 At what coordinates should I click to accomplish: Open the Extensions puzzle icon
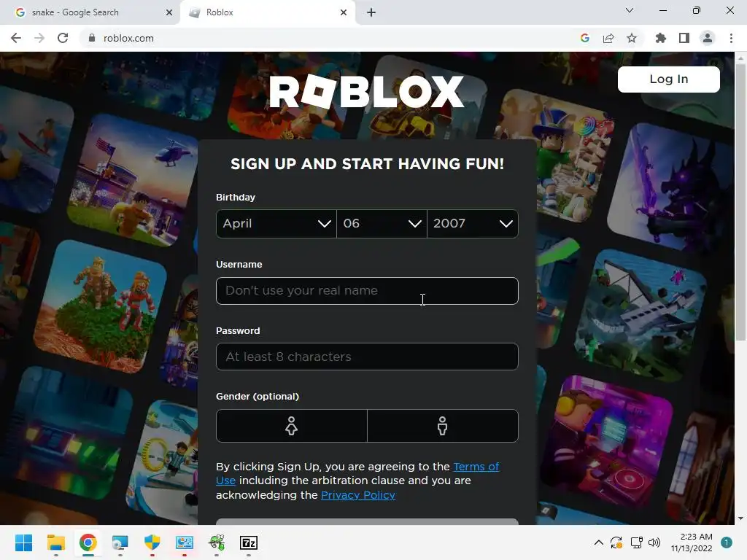[x=661, y=38]
